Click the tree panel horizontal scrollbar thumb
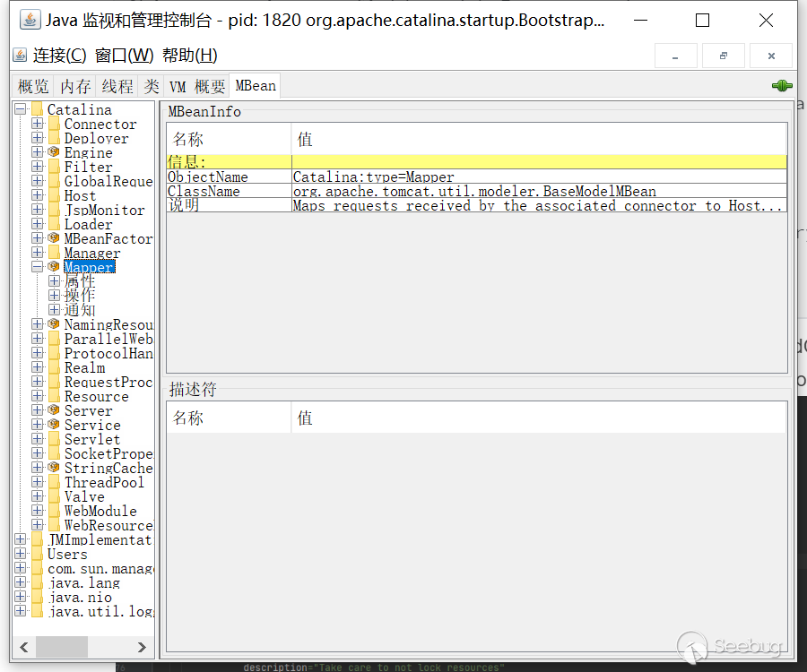Image resolution: width=807 pixels, height=672 pixels. click(62, 647)
